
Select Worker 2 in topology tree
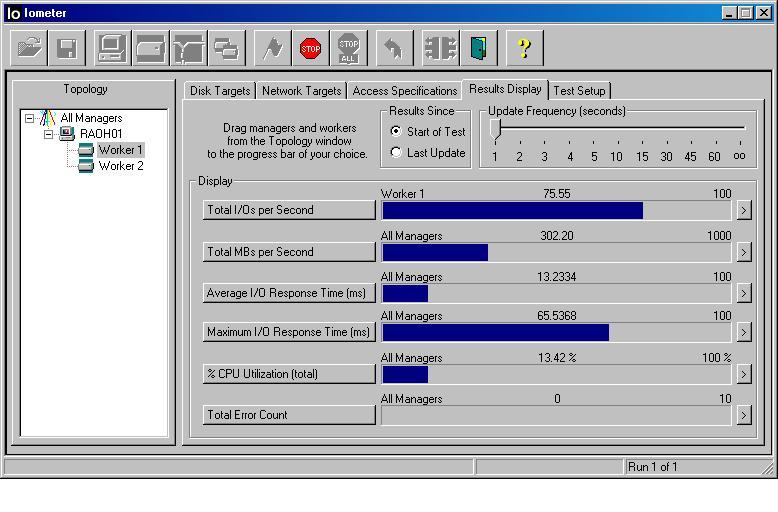tap(121, 166)
